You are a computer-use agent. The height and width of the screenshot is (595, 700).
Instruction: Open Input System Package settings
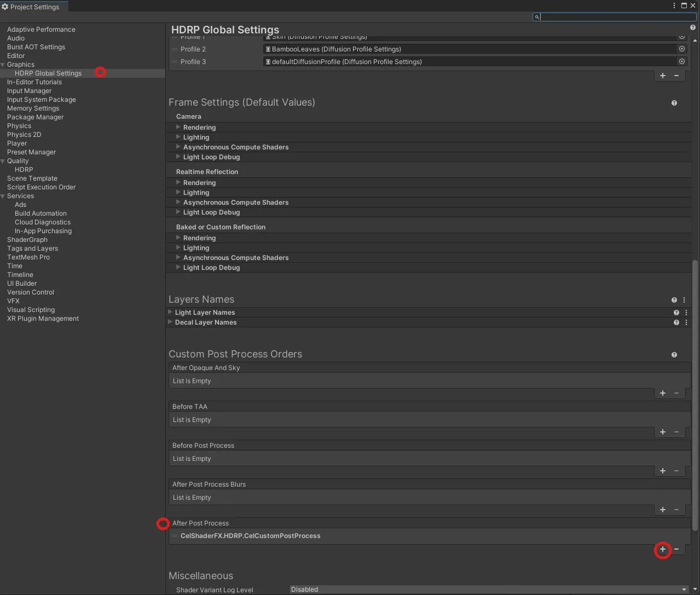(42, 100)
